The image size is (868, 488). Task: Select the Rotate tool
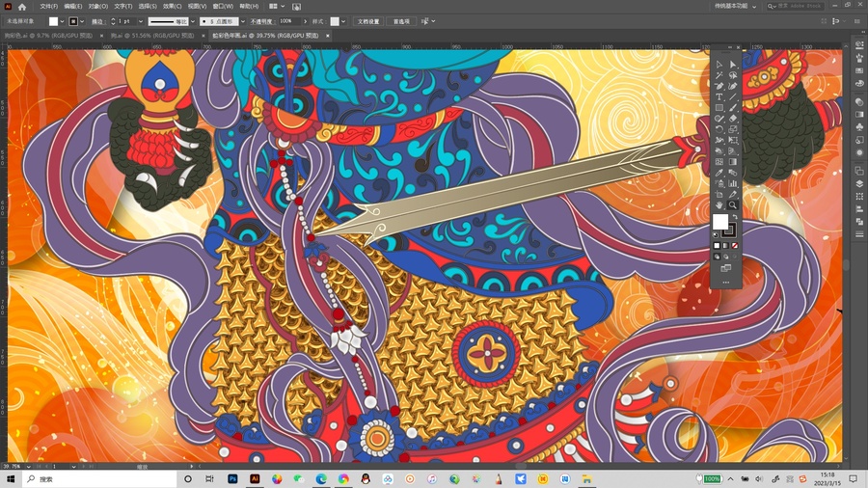[x=719, y=129]
